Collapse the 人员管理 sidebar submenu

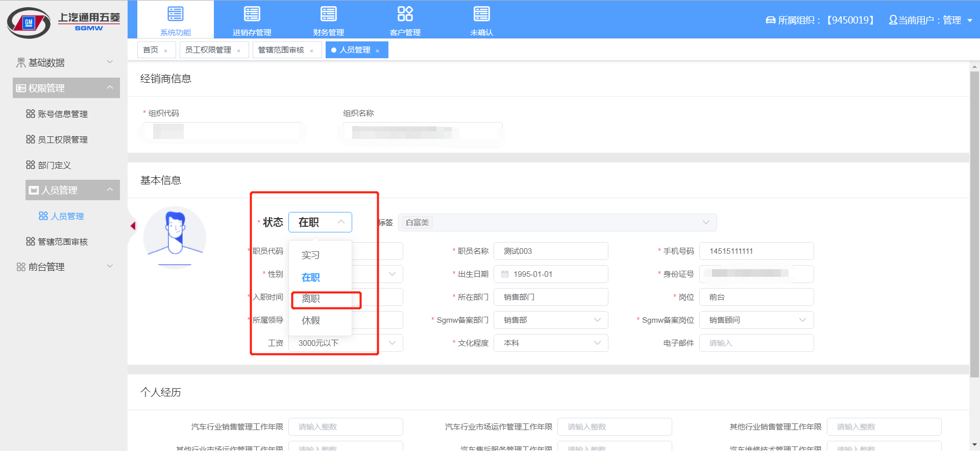point(72,190)
